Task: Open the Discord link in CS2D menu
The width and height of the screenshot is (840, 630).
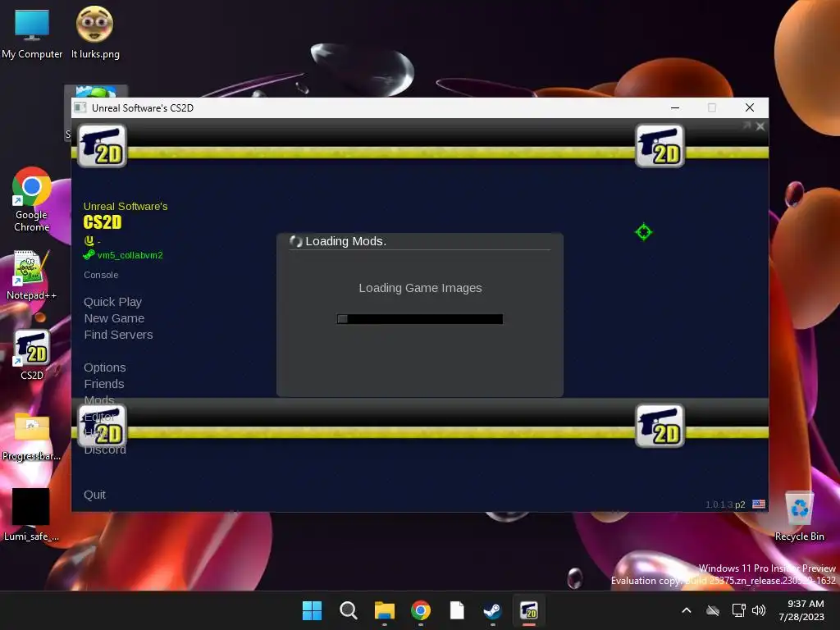Action: [x=105, y=450]
